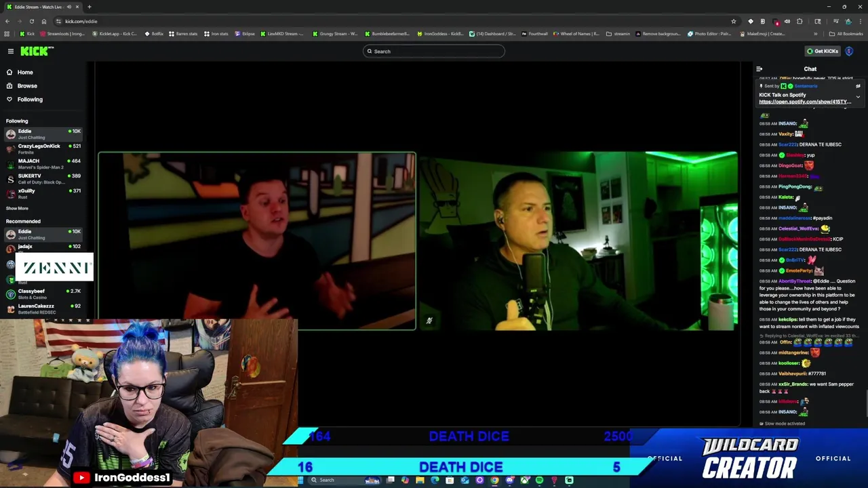Open Xbox app from the taskbar
The image size is (868, 488).
(524, 481)
